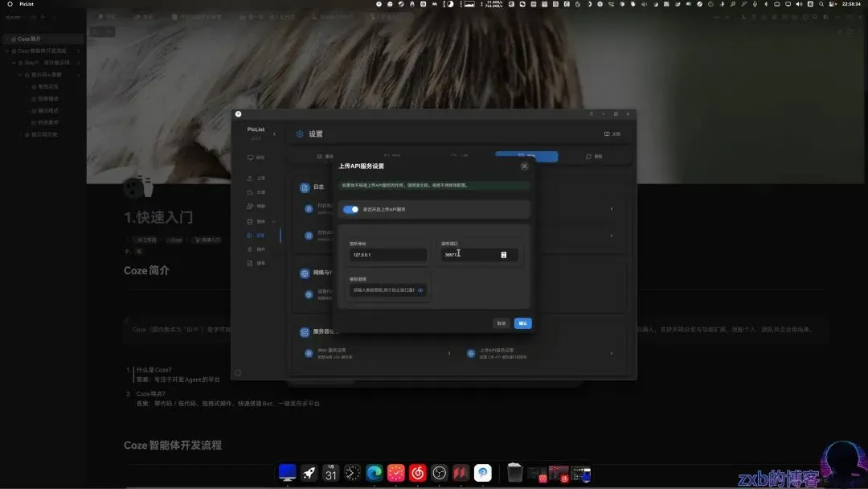The image size is (868, 489).
Task: Open the Calendar 31 Dock icon
Action: pos(330,473)
